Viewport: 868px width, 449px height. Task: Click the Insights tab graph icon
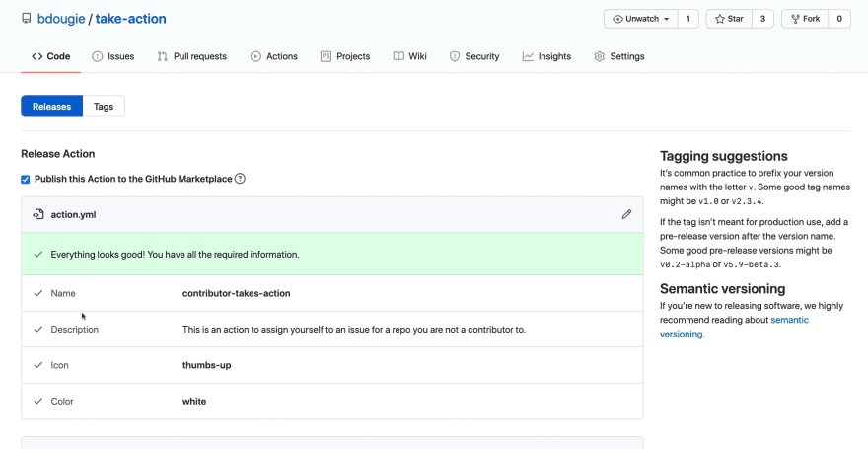click(x=528, y=56)
